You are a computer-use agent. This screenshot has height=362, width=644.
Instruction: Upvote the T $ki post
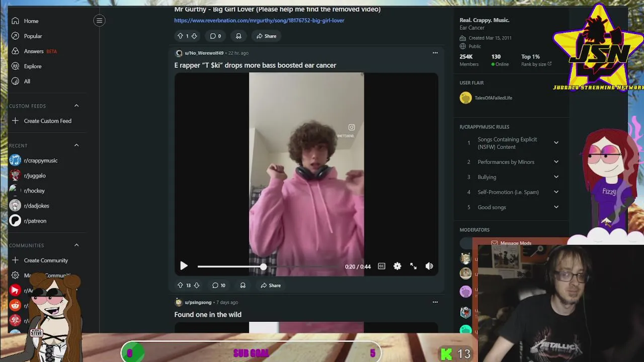click(x=180, y=285)
